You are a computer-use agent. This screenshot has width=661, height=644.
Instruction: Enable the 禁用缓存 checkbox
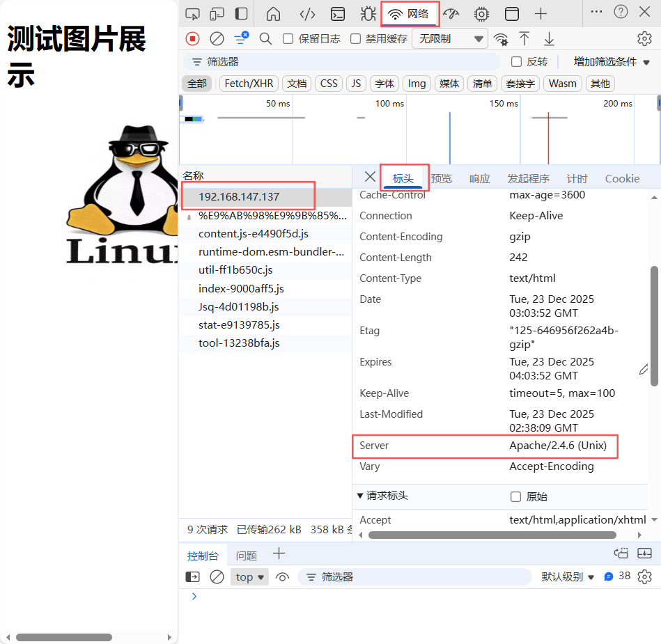(355, 39)
